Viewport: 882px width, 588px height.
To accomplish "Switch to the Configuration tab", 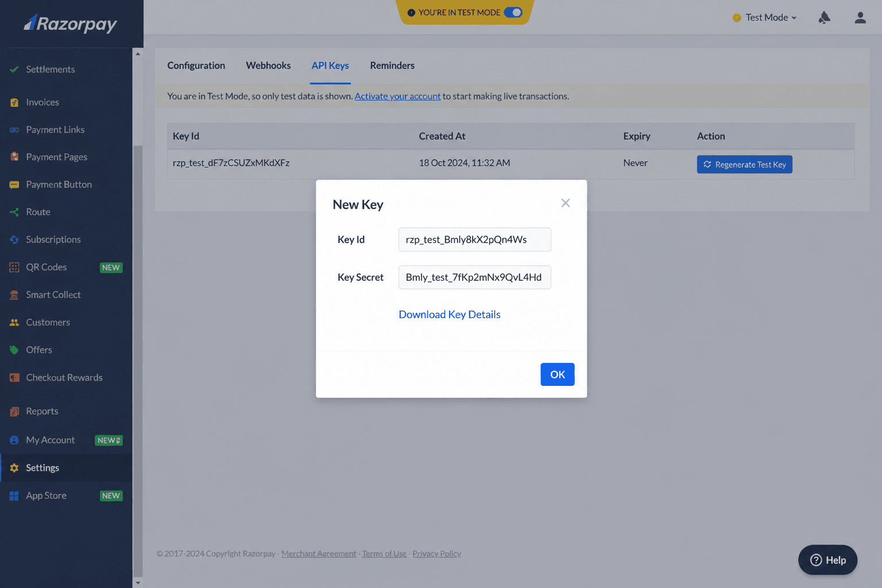I will click(x=196, y=65).
